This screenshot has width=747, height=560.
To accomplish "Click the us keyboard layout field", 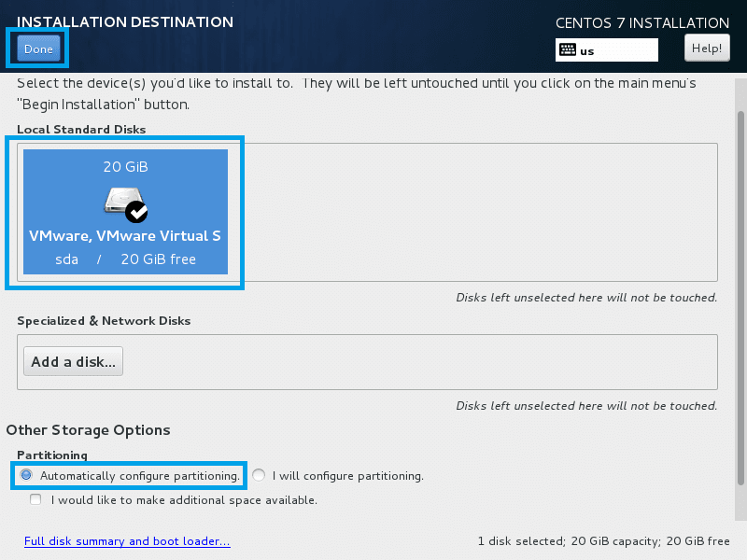I will pos(606,50).
